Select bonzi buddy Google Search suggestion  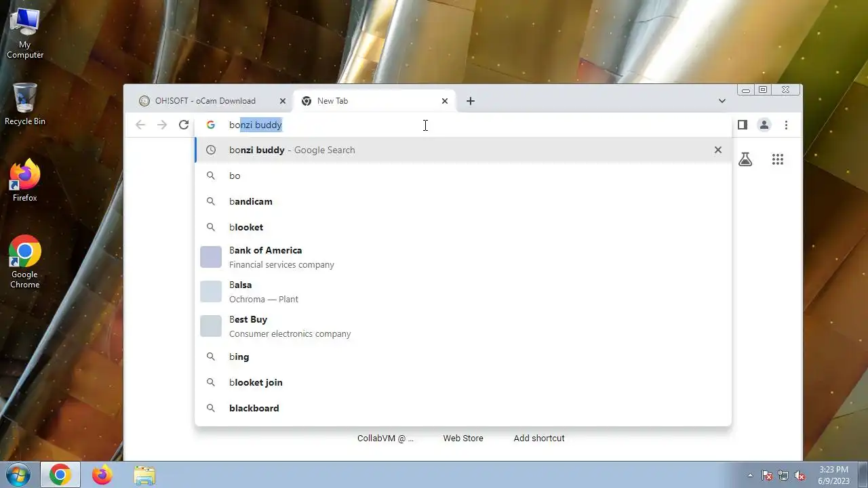[463, 150]
